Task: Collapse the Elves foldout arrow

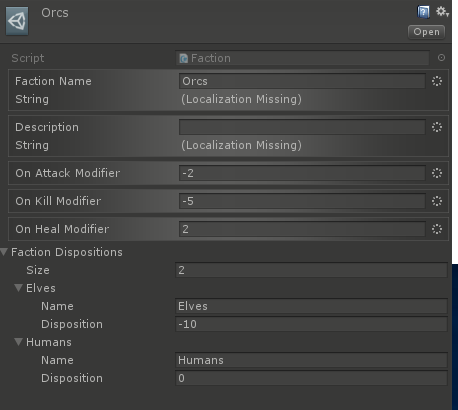Action: pyautogui.click(x=19, y=288)
